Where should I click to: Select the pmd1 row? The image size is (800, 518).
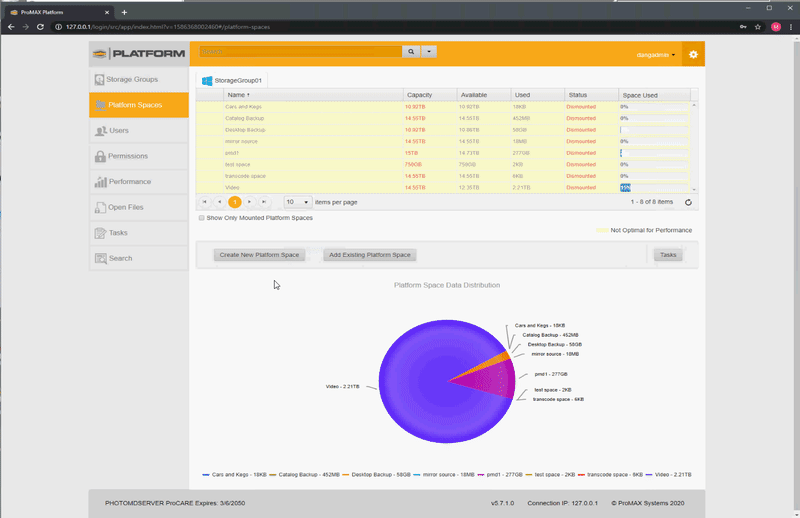[x=443, y=153]
